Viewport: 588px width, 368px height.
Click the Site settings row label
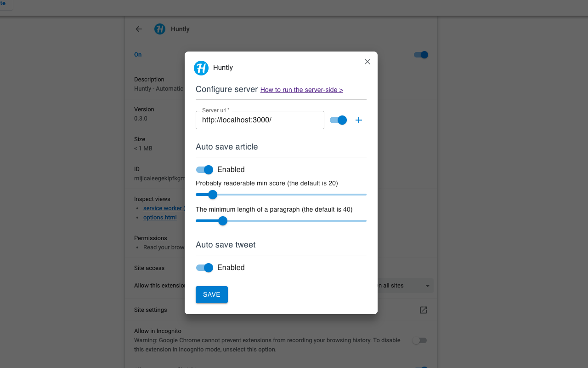click(151, 310)
